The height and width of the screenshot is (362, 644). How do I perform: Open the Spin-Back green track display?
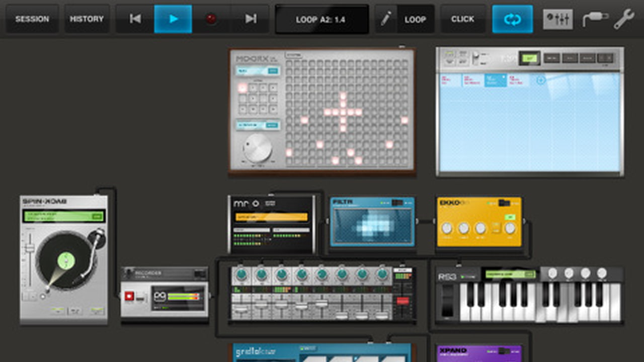click(63, 216)
